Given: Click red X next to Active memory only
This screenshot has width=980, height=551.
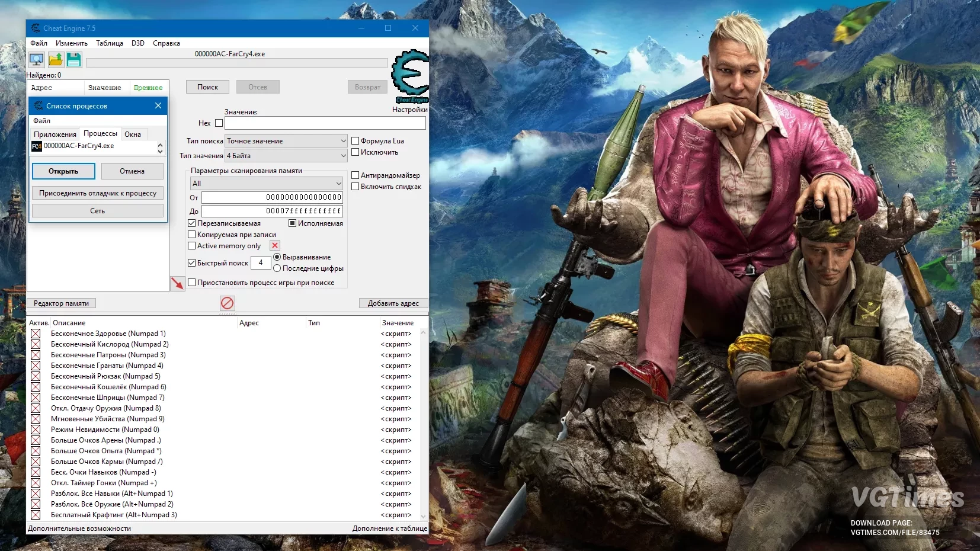Looking at the screenshot, I should pyautogui.click(x=275, y=245).
